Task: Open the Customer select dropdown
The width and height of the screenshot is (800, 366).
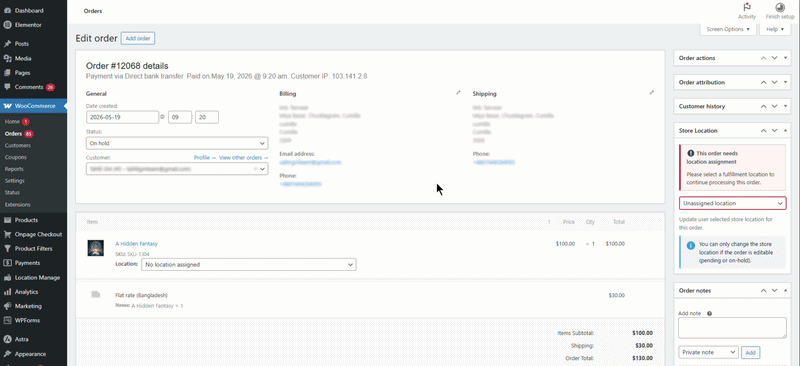Action: click(177, 168)
